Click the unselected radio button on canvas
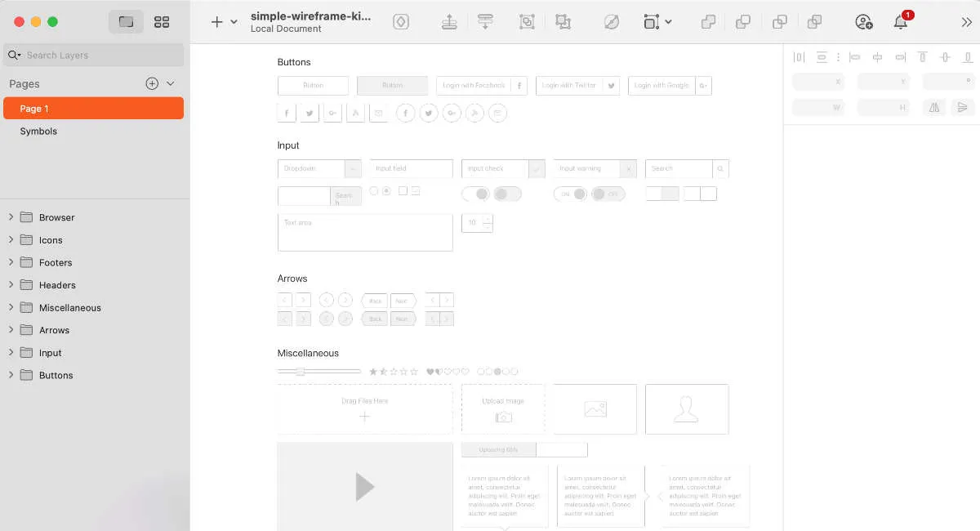The image size is (980, 531). pyautogui.click(x=373, y=190)
